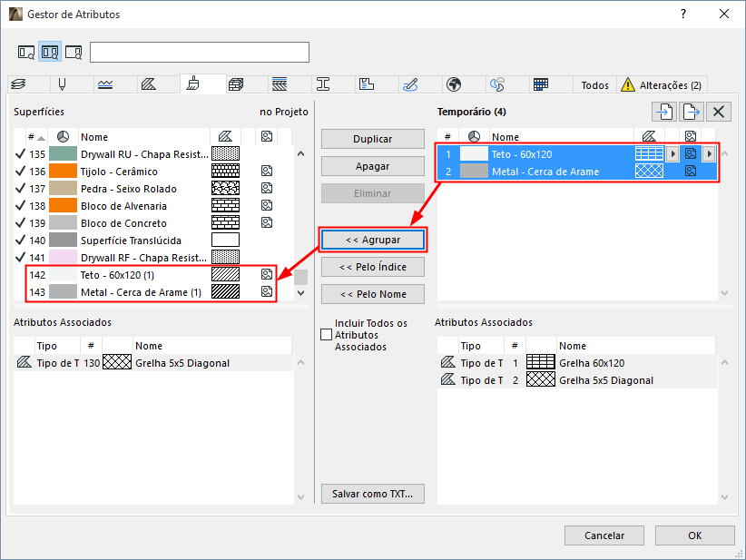This screenshot has height=560, width=746.
Task: Select Metal - Cerca de Arame in Temporário list
Action: [576, 172]
